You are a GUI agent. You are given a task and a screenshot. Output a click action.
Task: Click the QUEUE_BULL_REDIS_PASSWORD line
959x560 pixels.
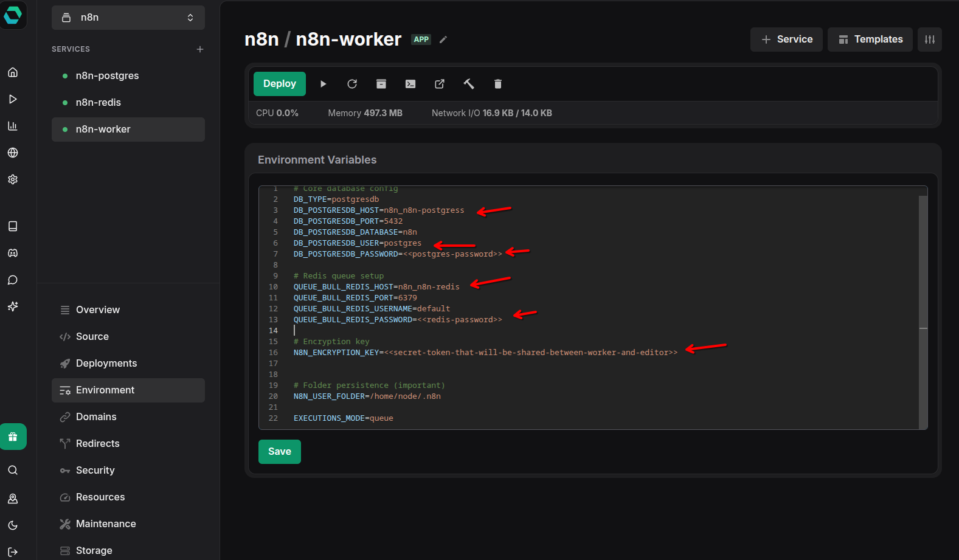coord(398,320)
